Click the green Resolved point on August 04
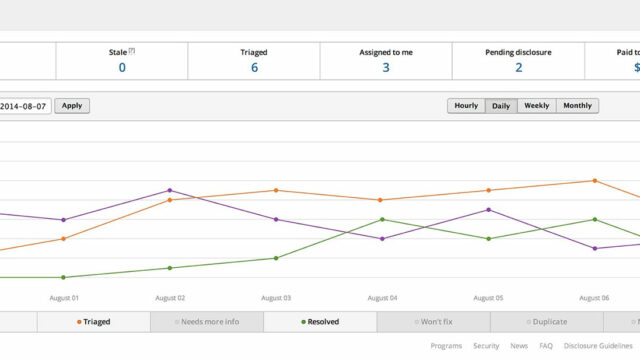This screenshot has width=640, height=360. (382, 220)
